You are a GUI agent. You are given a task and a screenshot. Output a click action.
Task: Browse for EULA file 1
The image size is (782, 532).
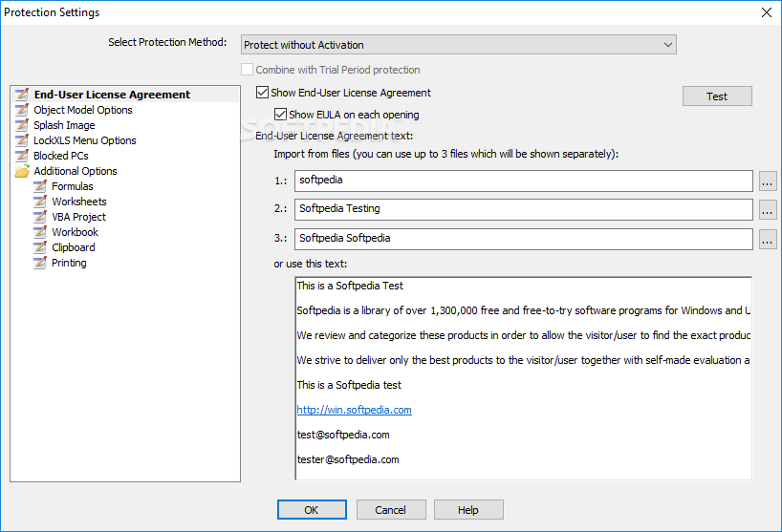coord(768,181)
